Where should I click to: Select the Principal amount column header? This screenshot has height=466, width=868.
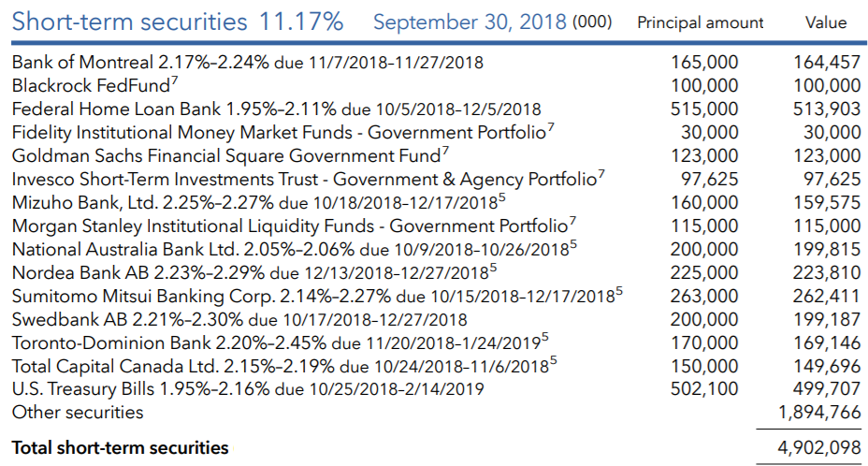point(701,22)
